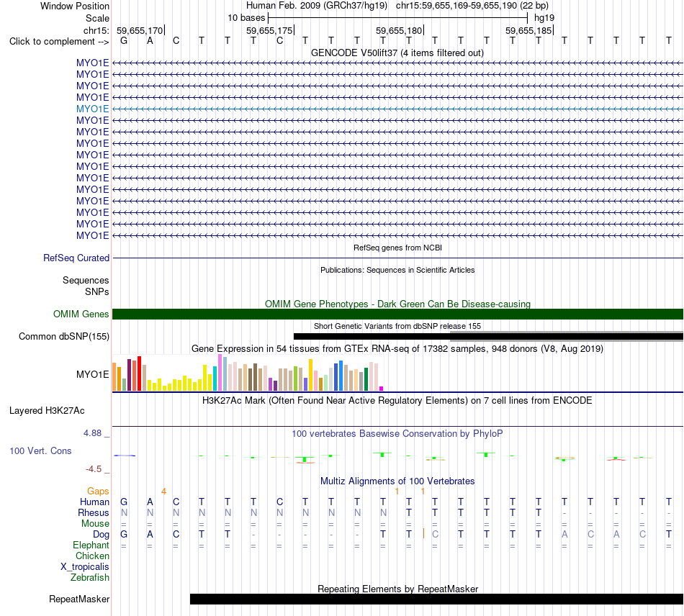Click the Window Position label
684x616 pixels.
75,6
